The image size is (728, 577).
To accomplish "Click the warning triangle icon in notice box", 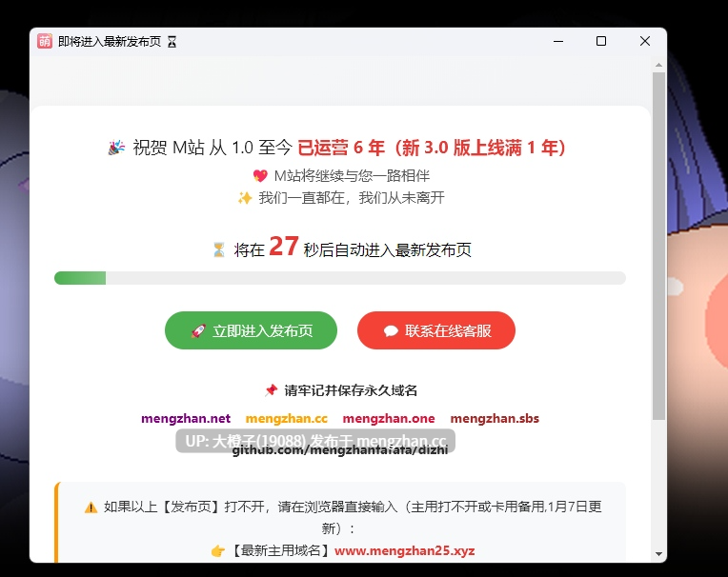I will point(91,507).
